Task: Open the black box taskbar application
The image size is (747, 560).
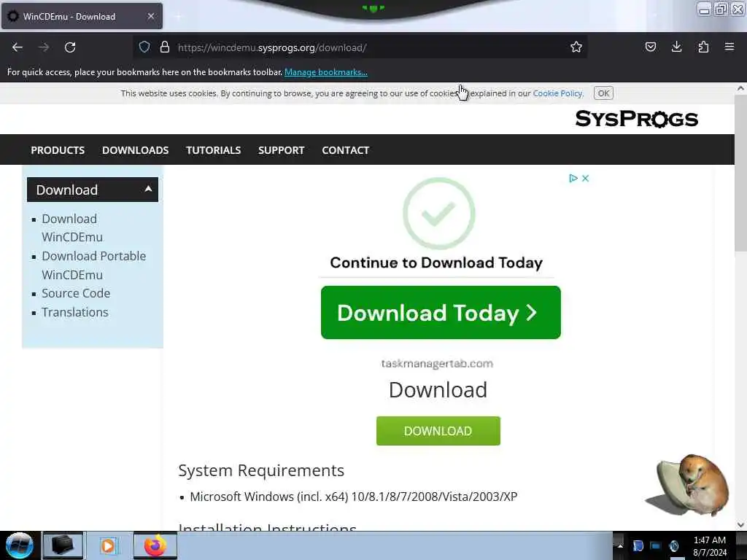Action: 63,545
